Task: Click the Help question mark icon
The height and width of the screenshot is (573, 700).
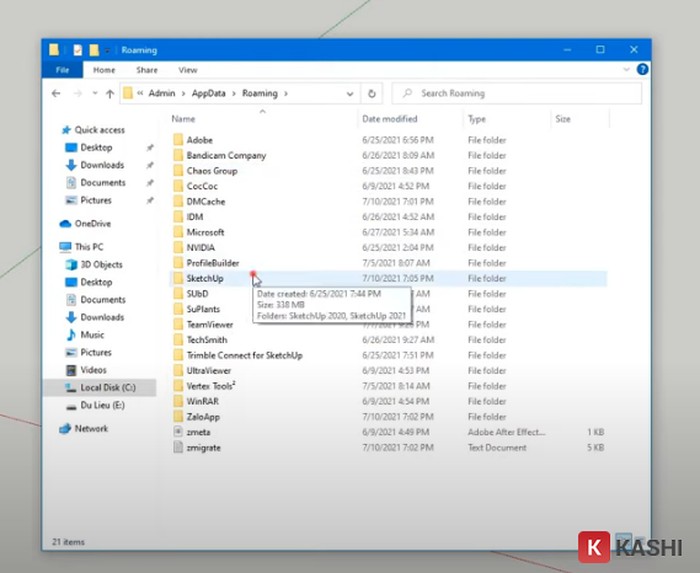Action: click(x=642, y=70)
